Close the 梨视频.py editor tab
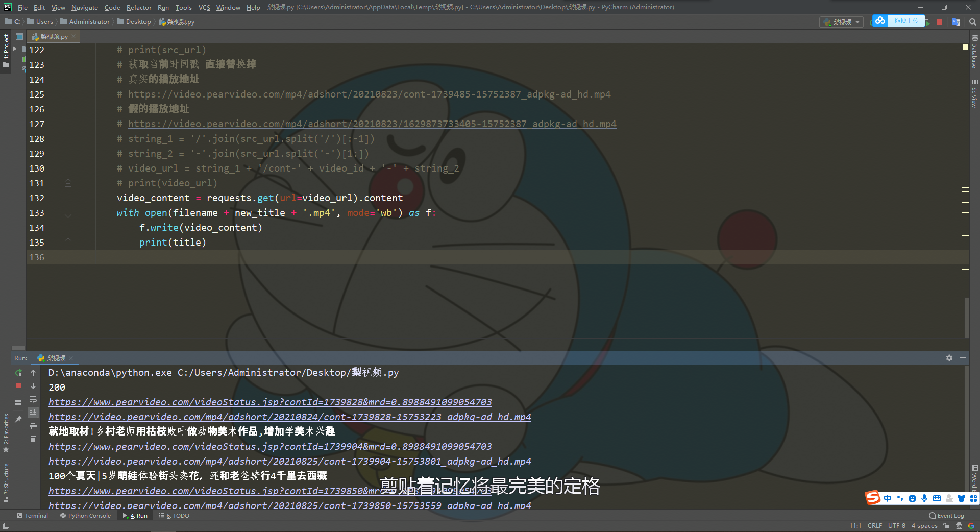The image size is (980, 532). [x=73, y=37]
